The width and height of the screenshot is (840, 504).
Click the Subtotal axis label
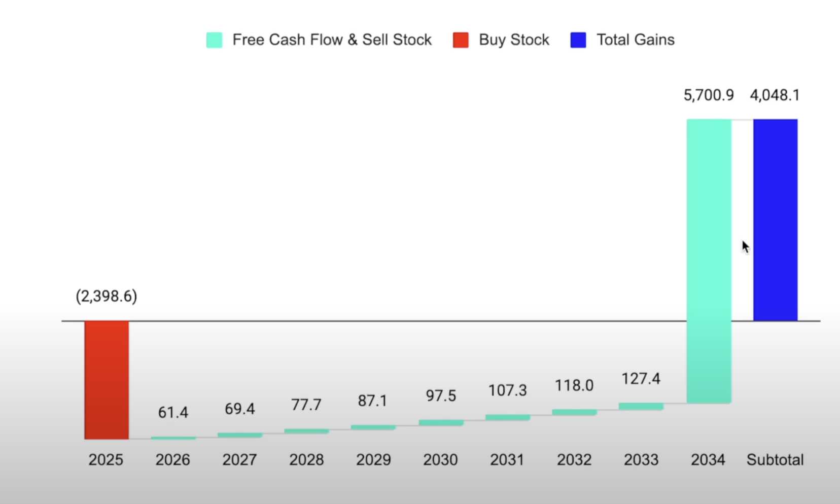(x=775, y=460)
